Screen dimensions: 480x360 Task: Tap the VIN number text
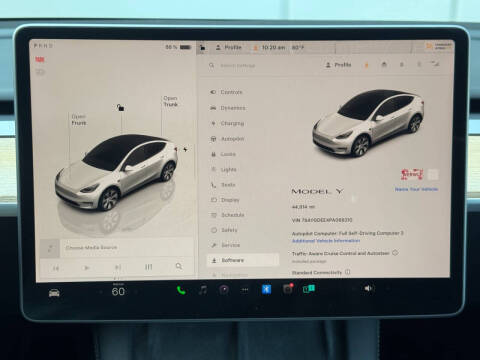point(322,220)
